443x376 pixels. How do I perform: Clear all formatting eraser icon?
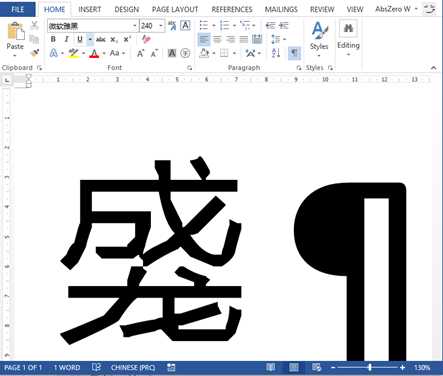tap(146, 40)
